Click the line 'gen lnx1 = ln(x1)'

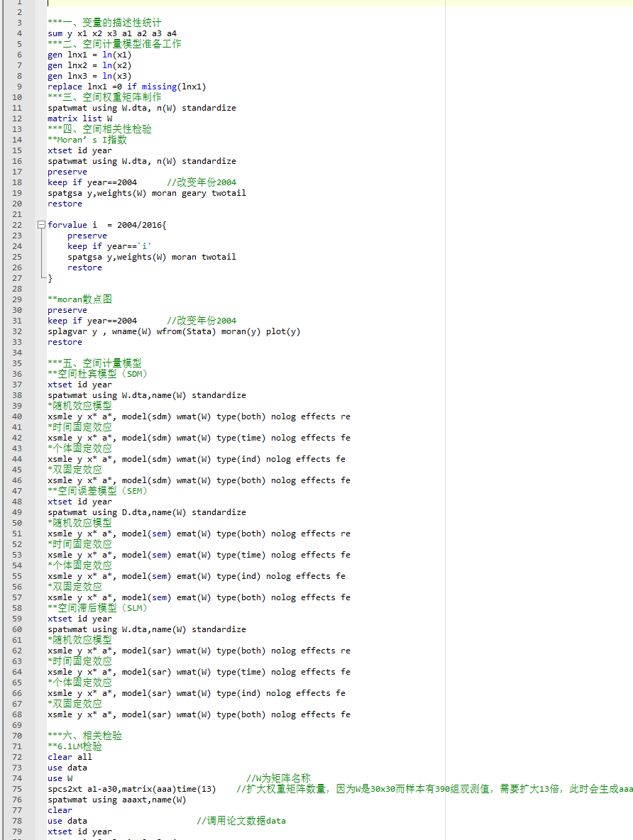pos(89,55)
